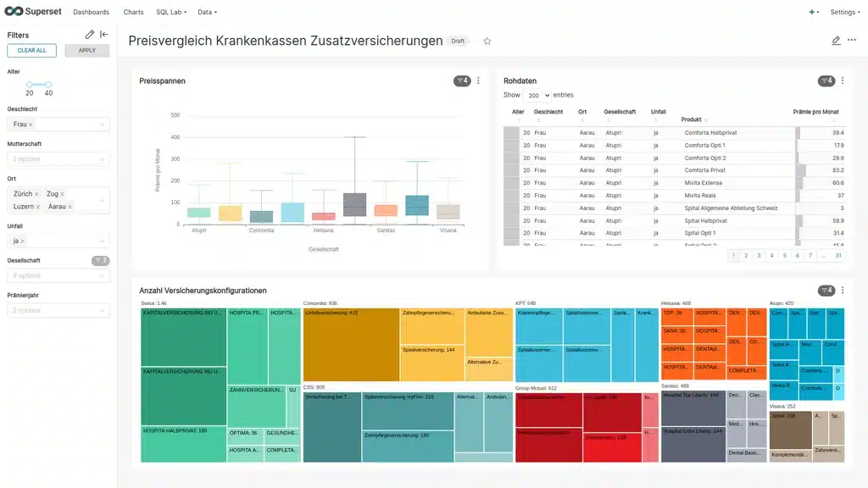868x488 pixels.
Task: Remove Aarau tag from Ort filter
Action: click(70, 207)
